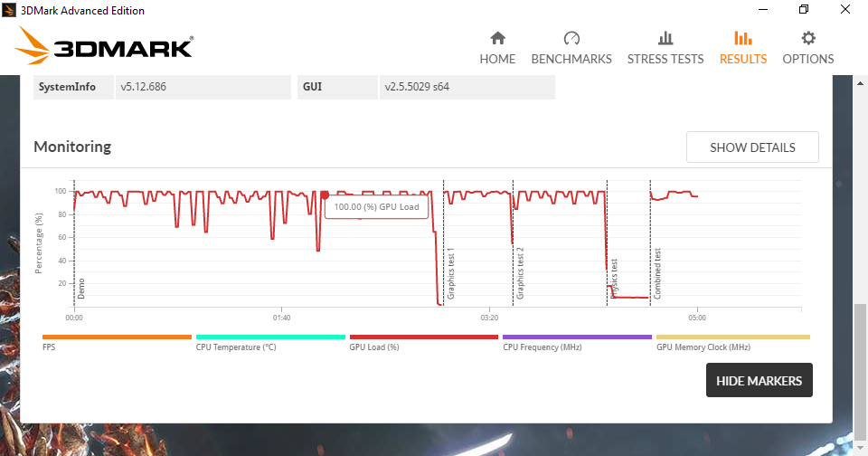Open the OPTIONS tab
Viewport: 868px width, 456px height.
807,49
